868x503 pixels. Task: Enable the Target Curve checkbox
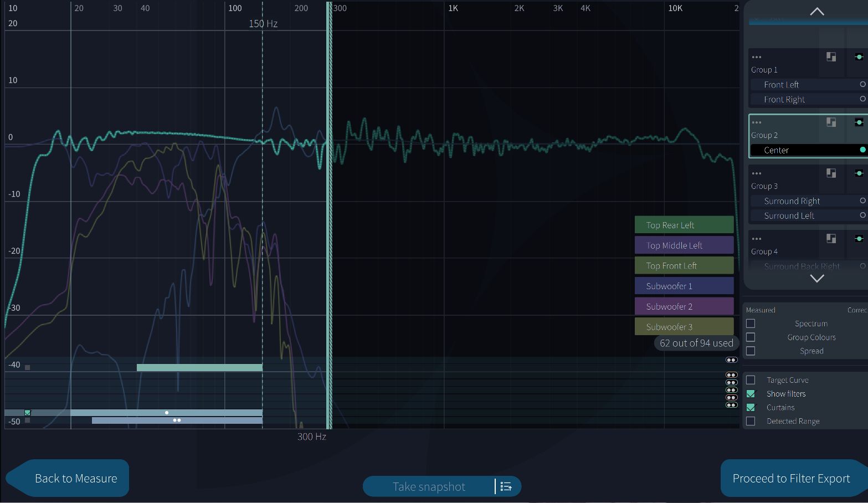click(x=751, y=380)
